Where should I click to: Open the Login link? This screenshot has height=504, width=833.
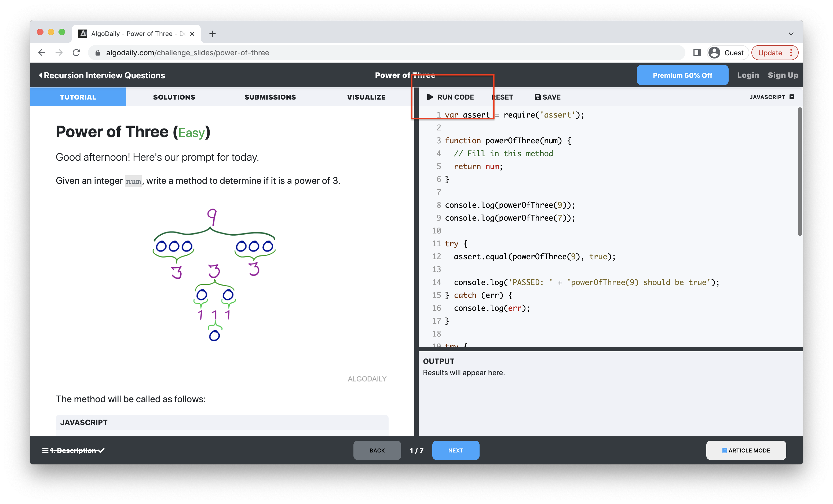click(x=748, y=75)
